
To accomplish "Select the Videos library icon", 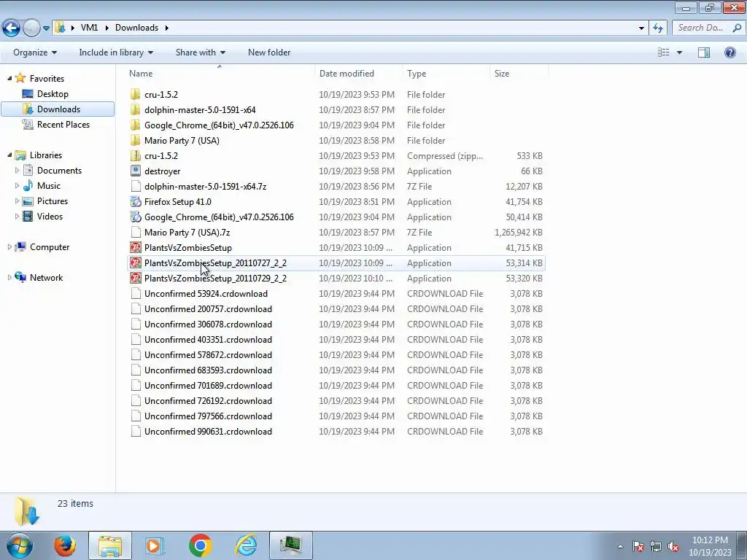I will pyautogui.click(x=28, y=216).
